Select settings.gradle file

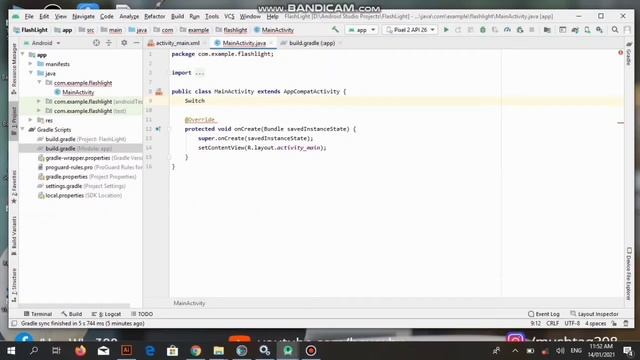tap(81, 186)
